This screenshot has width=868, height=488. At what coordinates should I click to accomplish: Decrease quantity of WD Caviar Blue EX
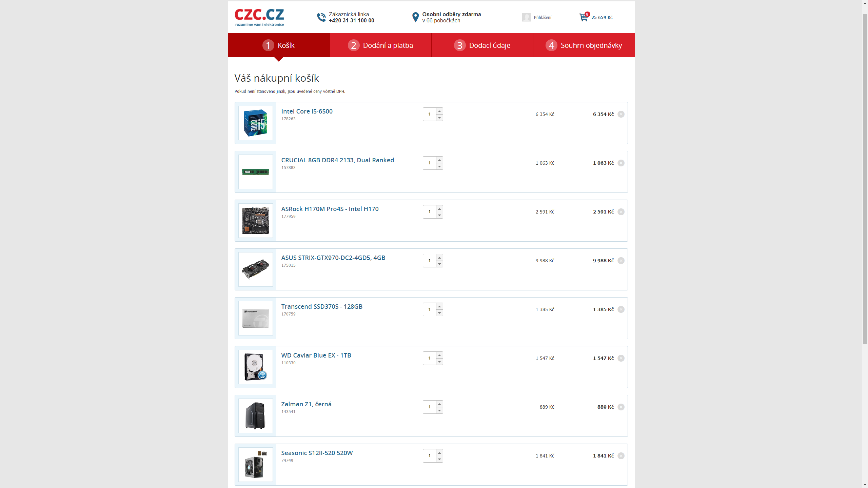point(439,362)
